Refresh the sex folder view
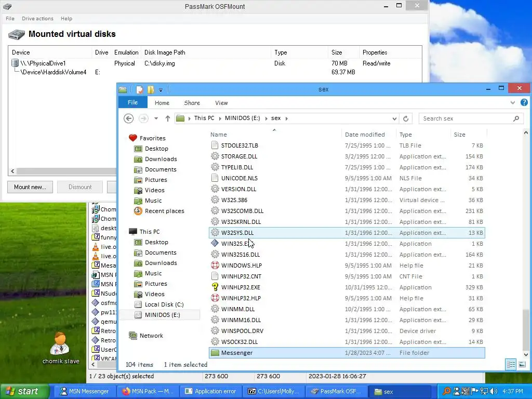 coord(406,118)
